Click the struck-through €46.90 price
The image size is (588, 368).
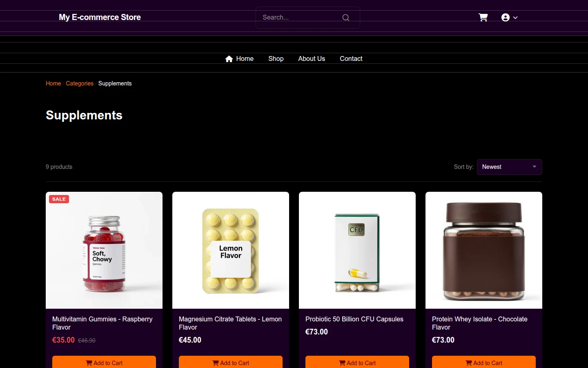pyautogui.click(x=87, y=340)
